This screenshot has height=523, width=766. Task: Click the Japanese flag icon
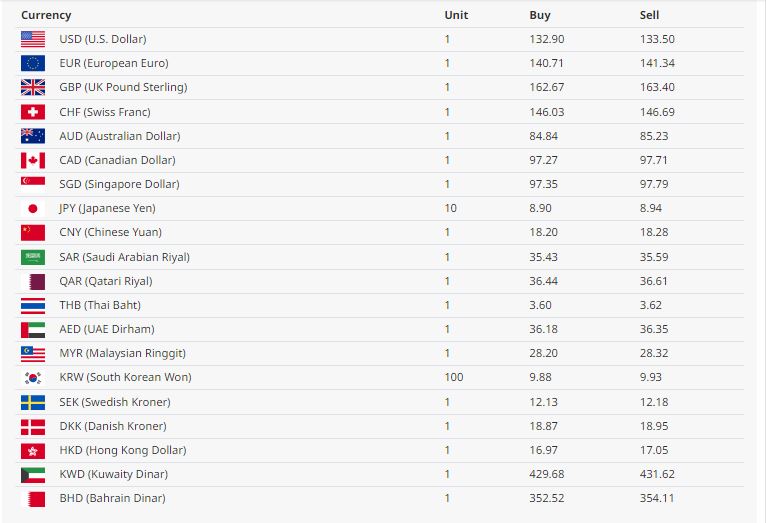pyautogui.click(x=33, y=208)
